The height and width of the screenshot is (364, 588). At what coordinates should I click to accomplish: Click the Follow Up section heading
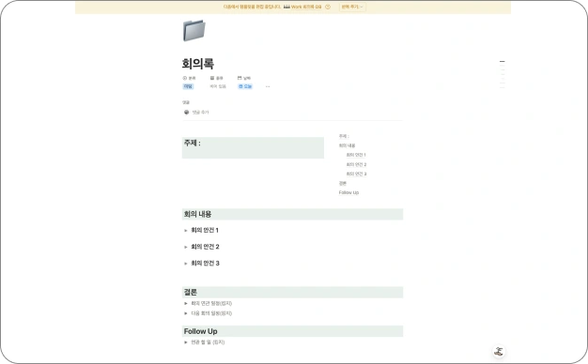[x=292, y=331]
